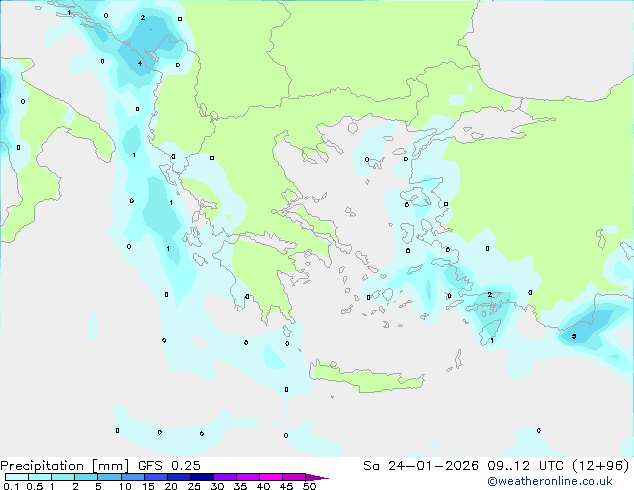The width and height of the screenshot is (634, 490).
Task: Click the island of Crete on map
Action: pos(368,377)
